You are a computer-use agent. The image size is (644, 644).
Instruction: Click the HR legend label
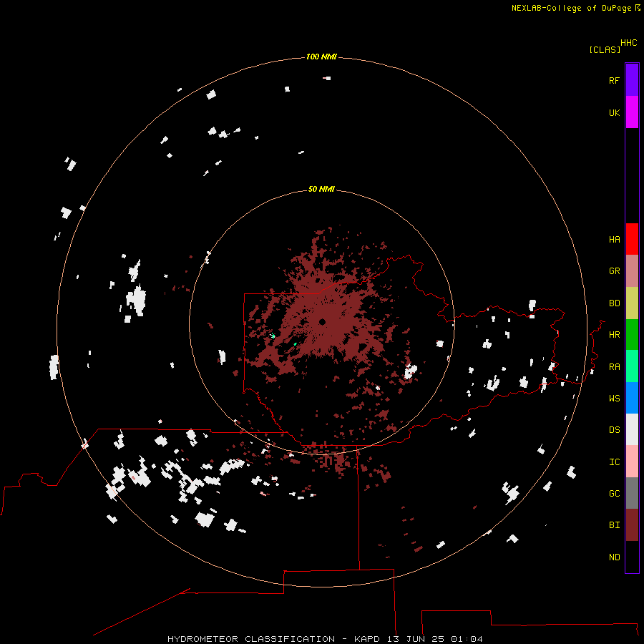click(615, 335)
